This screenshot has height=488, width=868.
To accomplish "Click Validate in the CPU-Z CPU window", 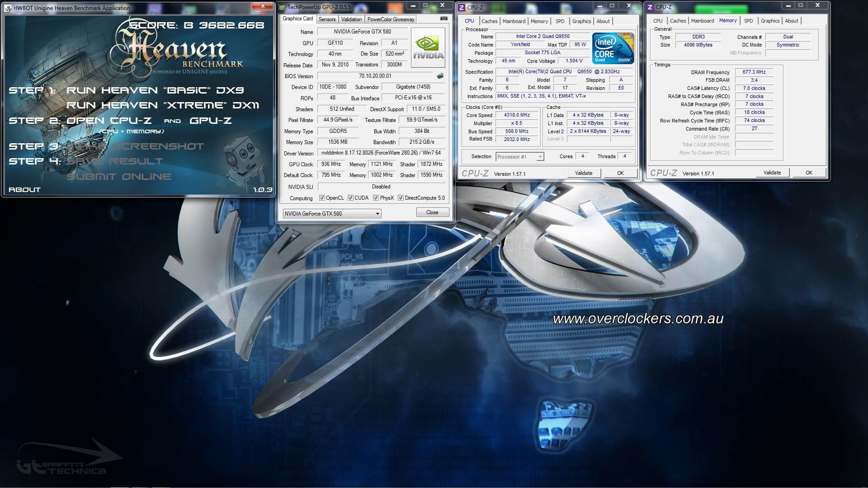I will (584, 173).
